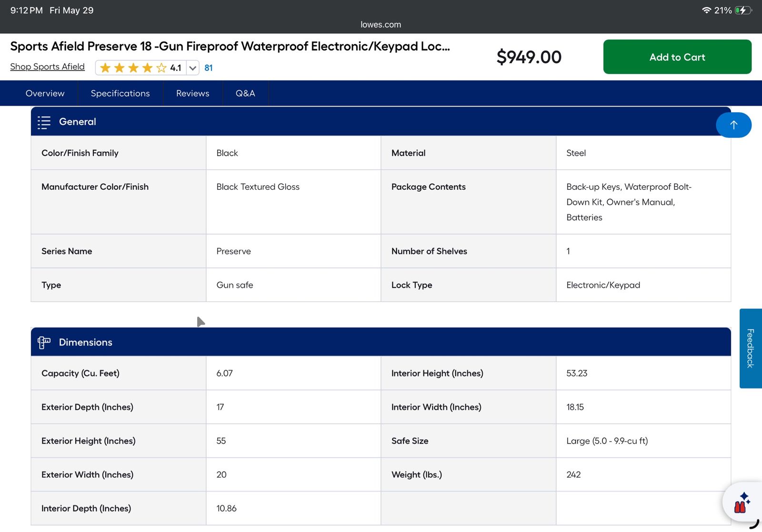Collapse the General section header
The height and width of the screenshot is (532, 762).
(381, 122)
